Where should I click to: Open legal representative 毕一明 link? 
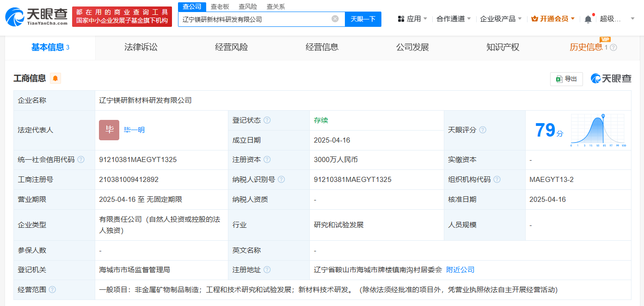[134, 130]
